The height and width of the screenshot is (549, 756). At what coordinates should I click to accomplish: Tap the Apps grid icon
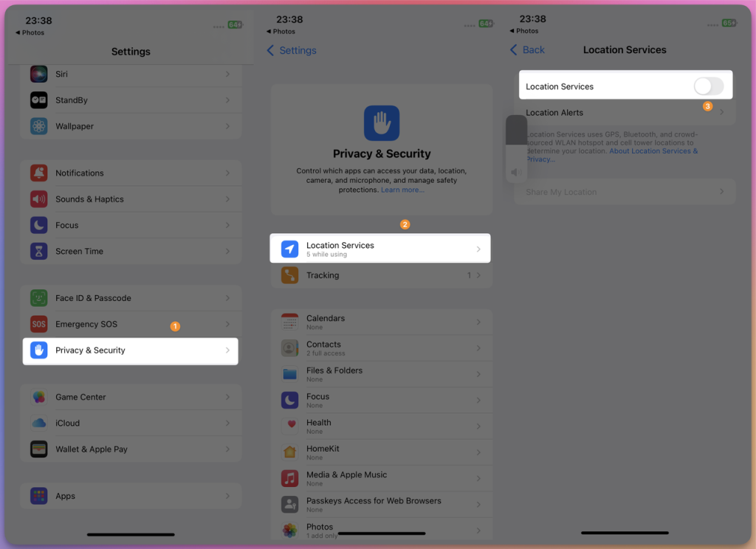(x=39, y=496)
